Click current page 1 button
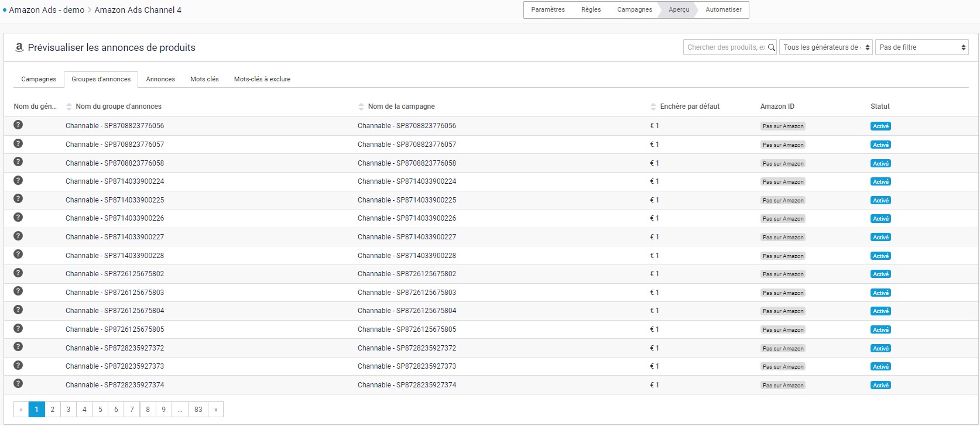 (x=37, y=409)
